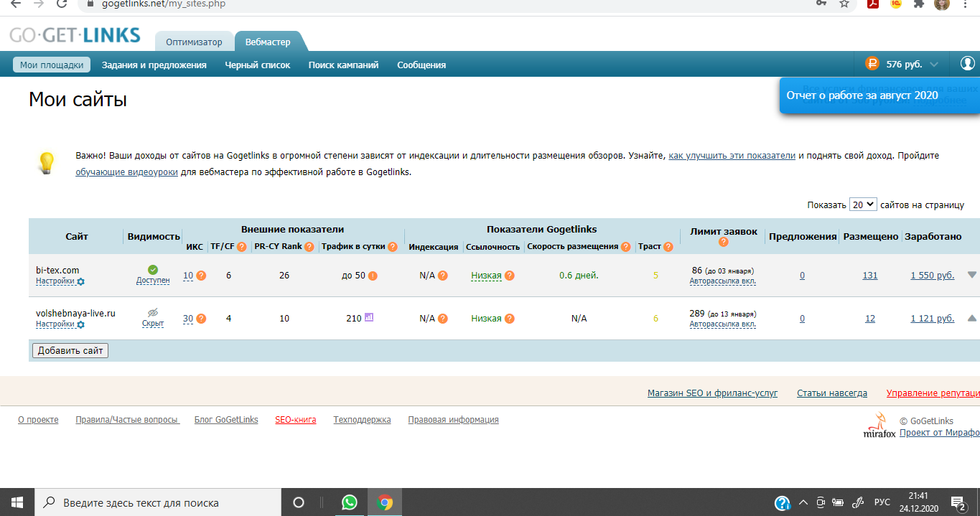This screenshot has width=980, height=516.
Task: Open Задания и предложения menu item
Action: coord(154,65)
